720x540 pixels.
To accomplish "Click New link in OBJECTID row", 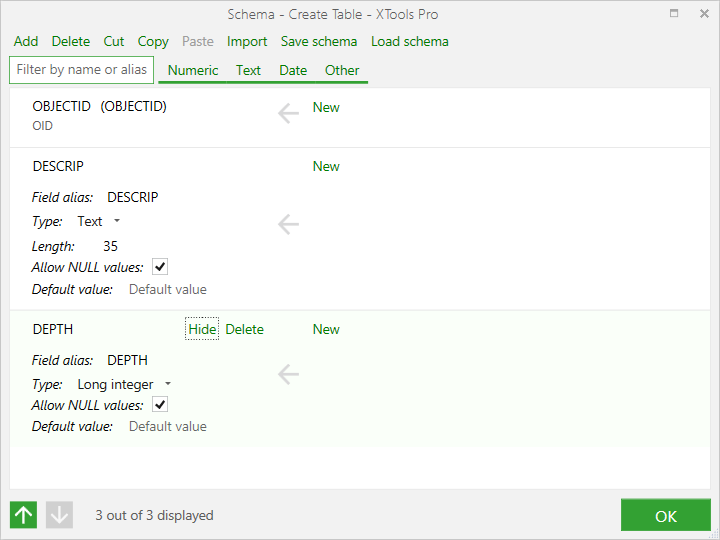I will (x=326, y=107).
